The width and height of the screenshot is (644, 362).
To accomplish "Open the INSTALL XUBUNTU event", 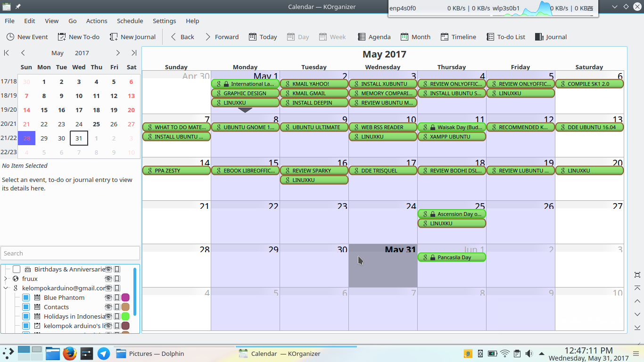I will [383, 84].
